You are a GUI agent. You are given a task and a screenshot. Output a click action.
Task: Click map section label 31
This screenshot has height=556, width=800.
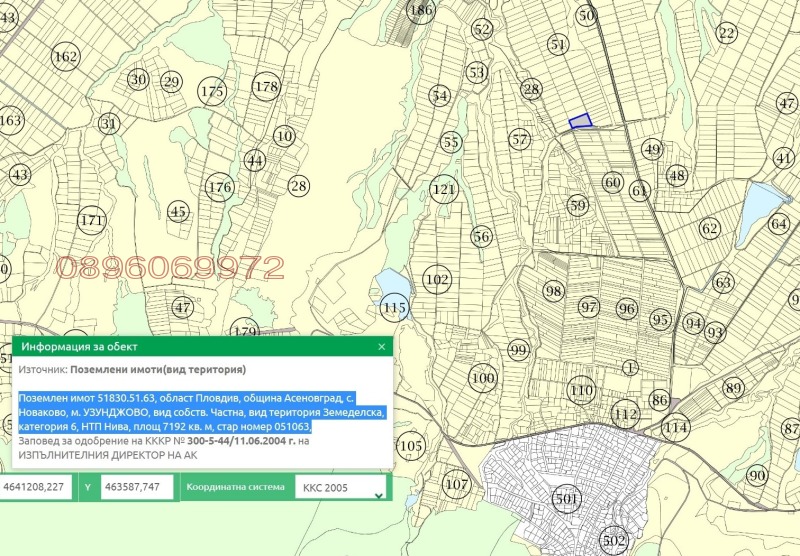[109, 123]
